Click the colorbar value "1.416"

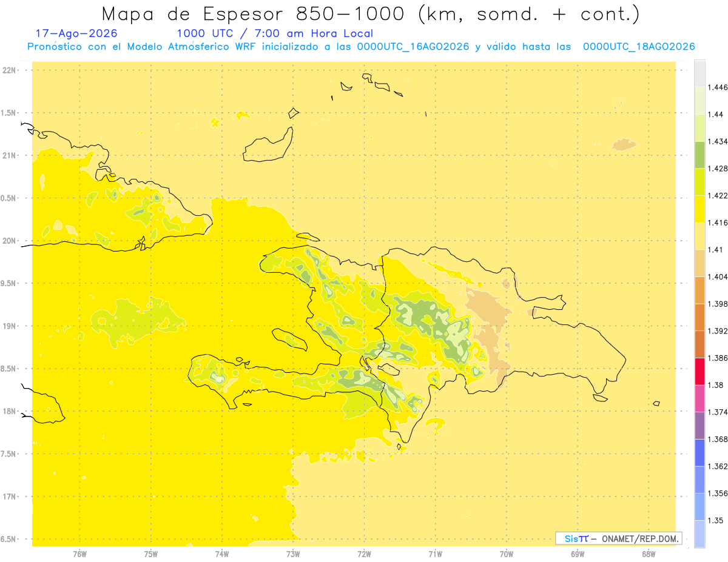717,222
